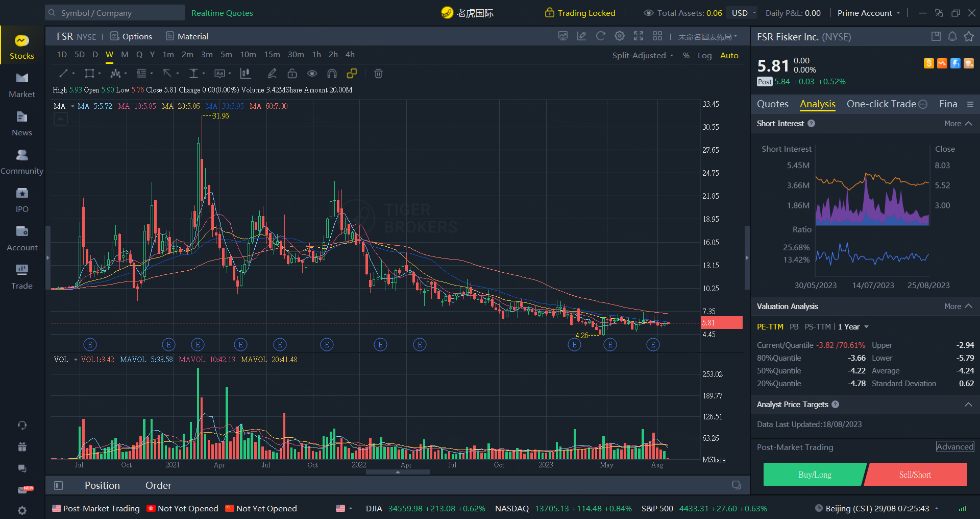The width and height of the screenshot is (980, 519).
Task: Open chart layout name dropdown
Action: coord(707,37)
